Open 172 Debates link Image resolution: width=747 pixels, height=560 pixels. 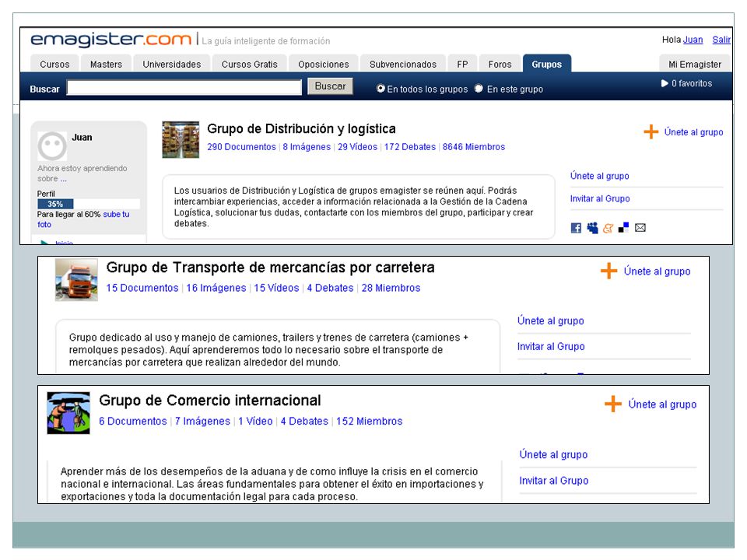coord(410,147)
